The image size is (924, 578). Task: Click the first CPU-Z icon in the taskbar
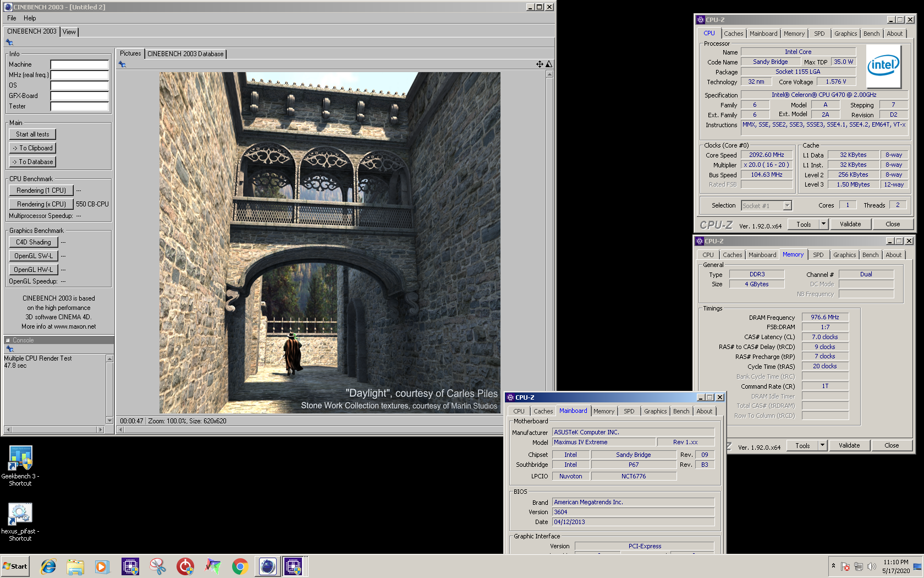pyautogui.click(x=130, y=566)
